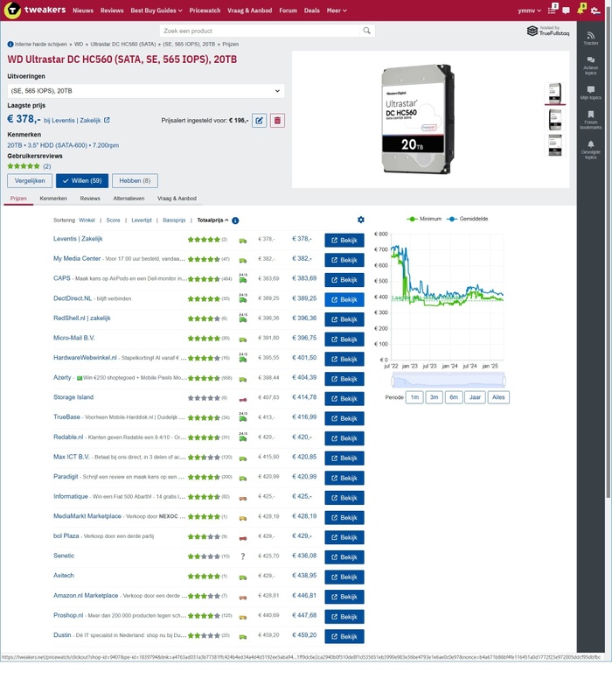Click the search magnifier icon
Screen dimensions: 612x700
[366, 31]
